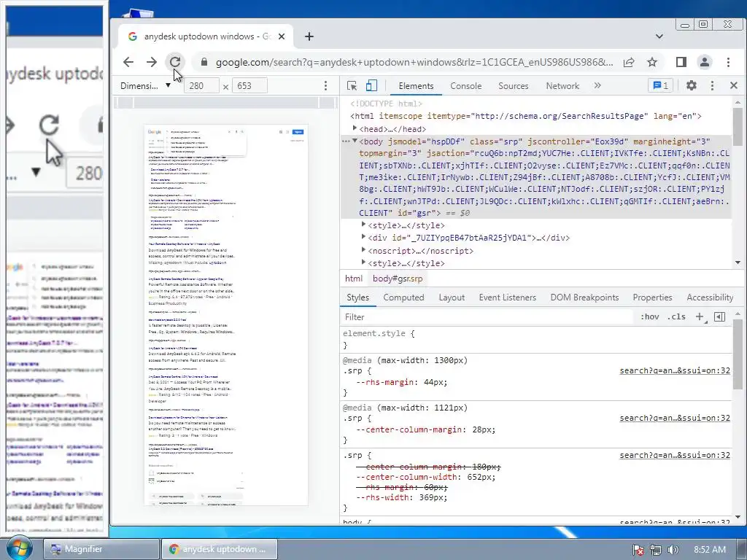This screenshot has height=560, width=747.
Task: Open the Chrome profile avatar icon
Action: (704, 62)
